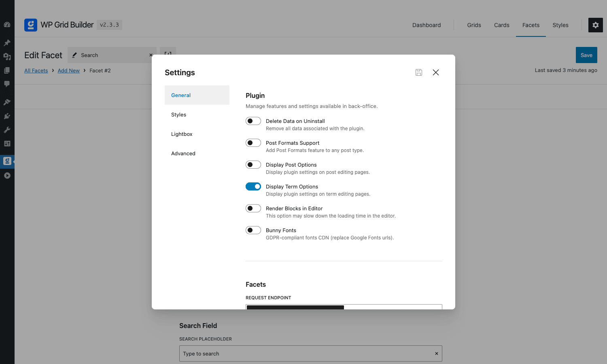Open Comments bubble sidebar icon
This screenshot has height=364, width=607.
(x=7, y=84)
